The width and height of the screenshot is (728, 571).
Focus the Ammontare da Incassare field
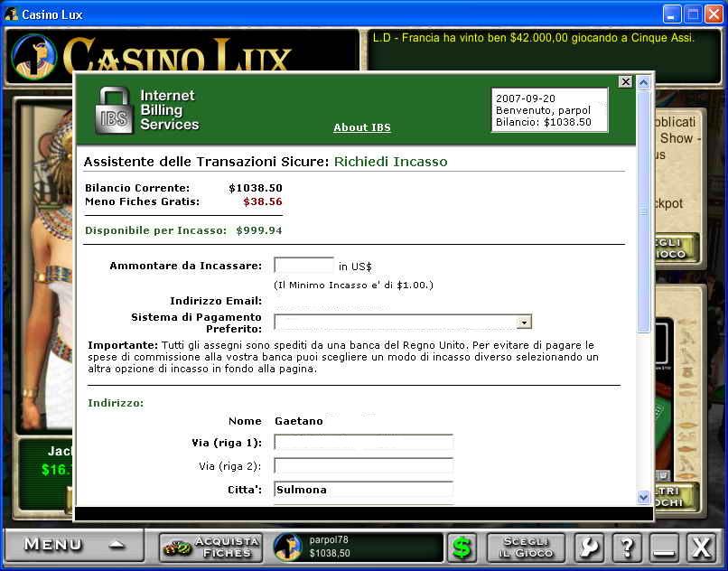click(x=303, y=266)
